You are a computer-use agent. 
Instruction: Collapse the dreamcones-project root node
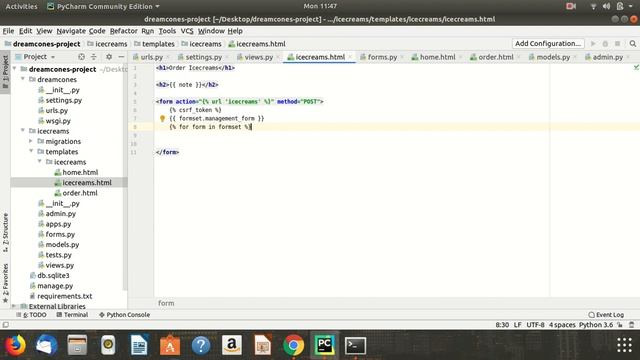click(x=15, y=69)
